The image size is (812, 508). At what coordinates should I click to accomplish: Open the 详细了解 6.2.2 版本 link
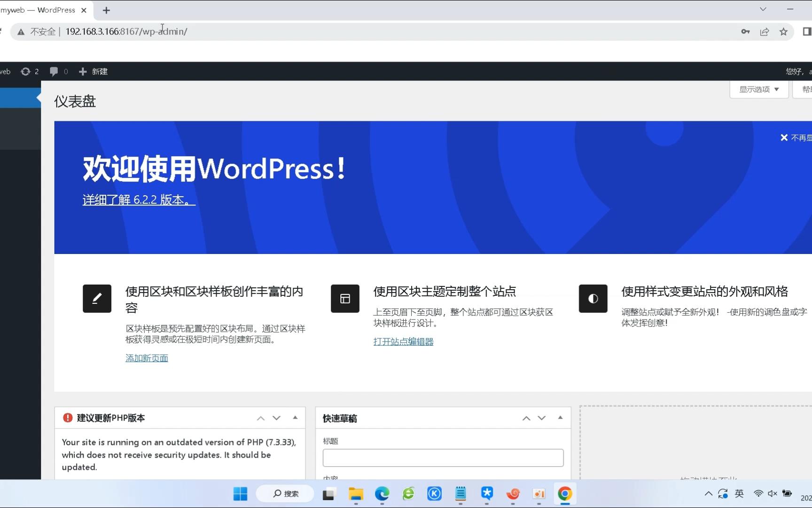tap(139, 199)
